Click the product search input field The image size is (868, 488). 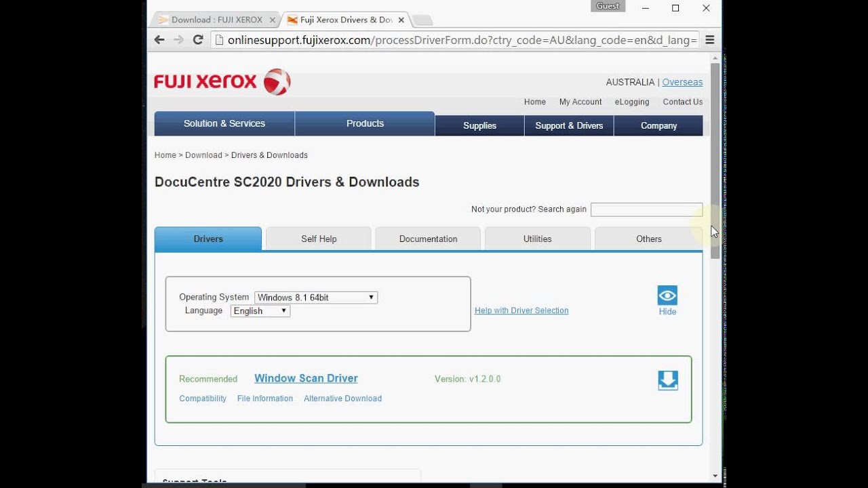646,209
